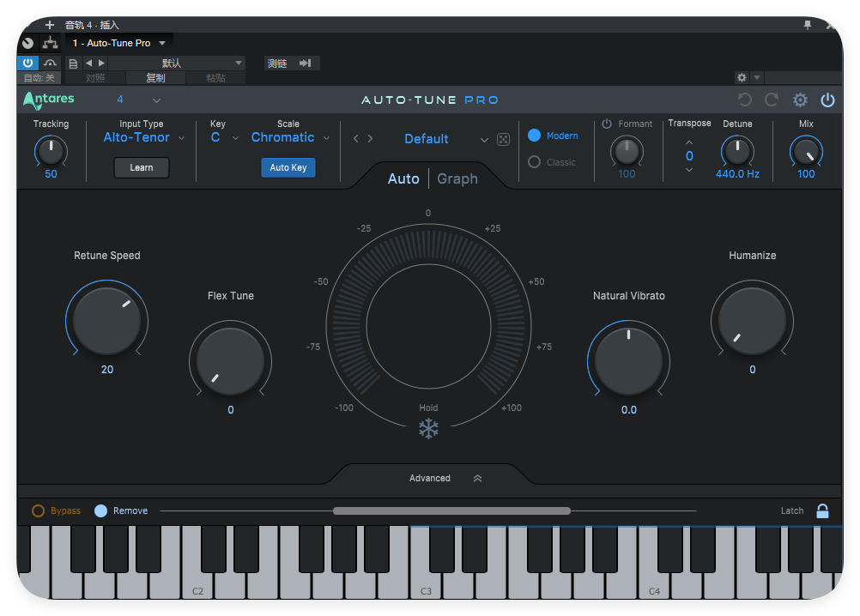Click the Tracking knob
The width and height of the screenshot is (860, 616).
click(51, 151)
